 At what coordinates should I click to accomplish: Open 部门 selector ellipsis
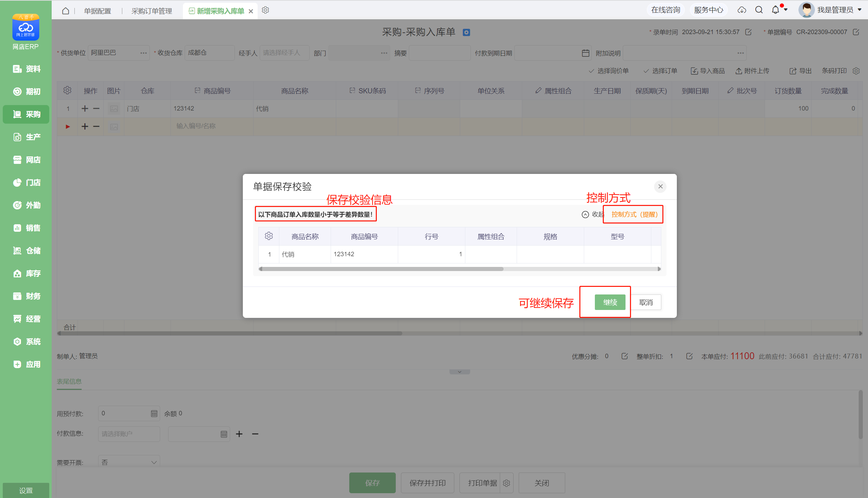tap(384, 53)
